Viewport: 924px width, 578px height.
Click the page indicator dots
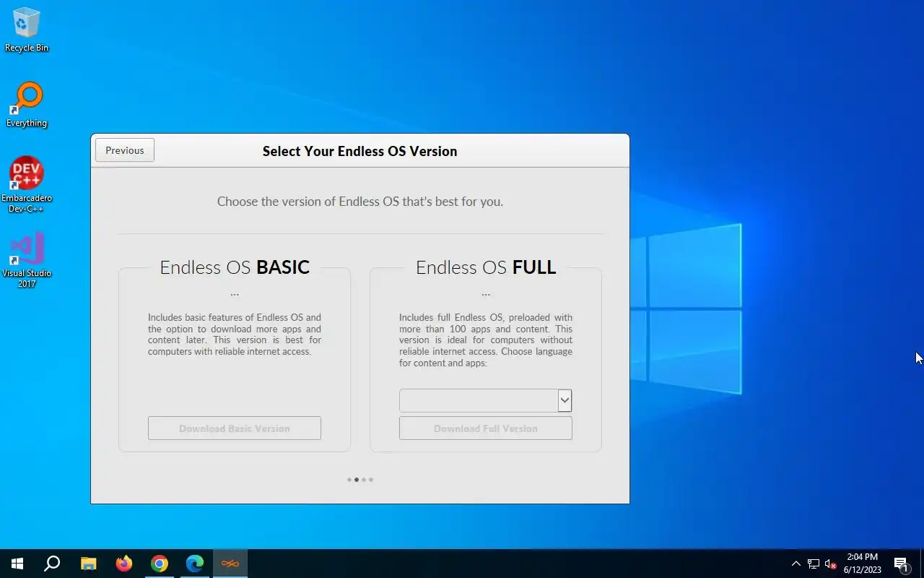tap(360, 480)
